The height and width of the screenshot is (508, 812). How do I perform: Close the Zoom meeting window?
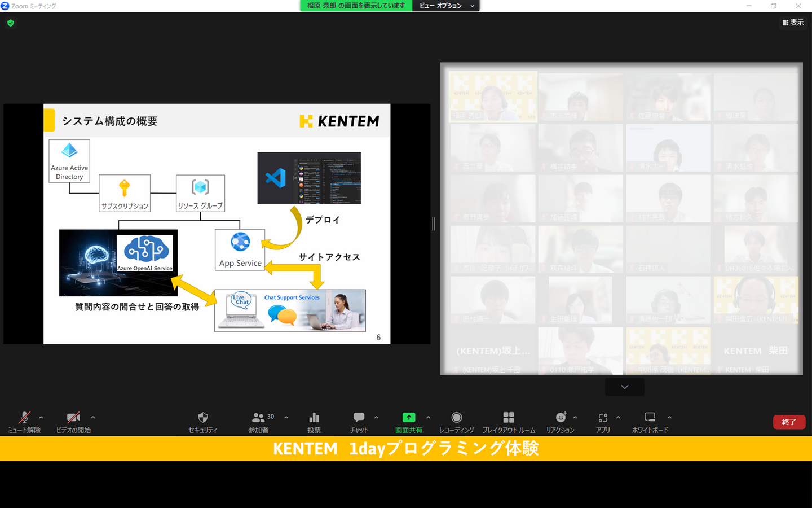(798, 6)
